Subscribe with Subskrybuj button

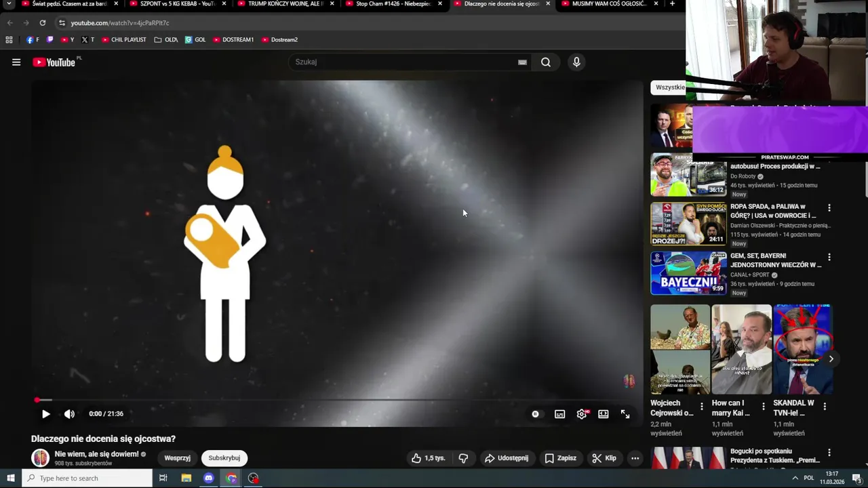coord(224,458)
